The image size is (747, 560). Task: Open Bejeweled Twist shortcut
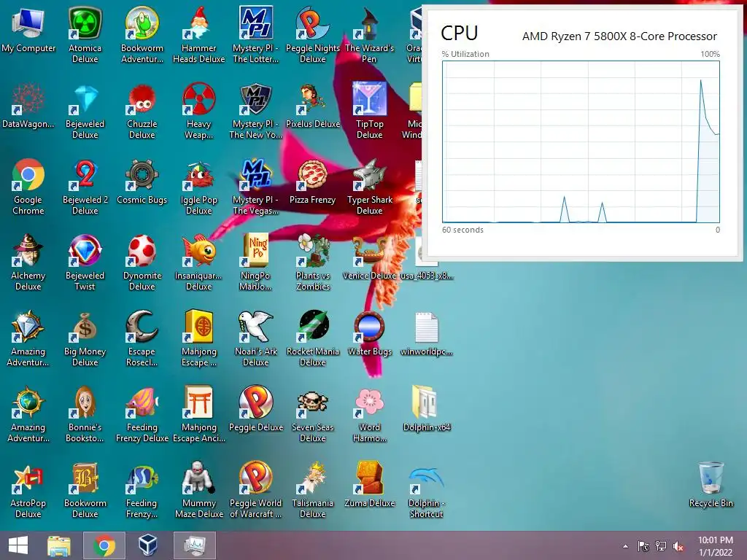[x=85, y=262]
